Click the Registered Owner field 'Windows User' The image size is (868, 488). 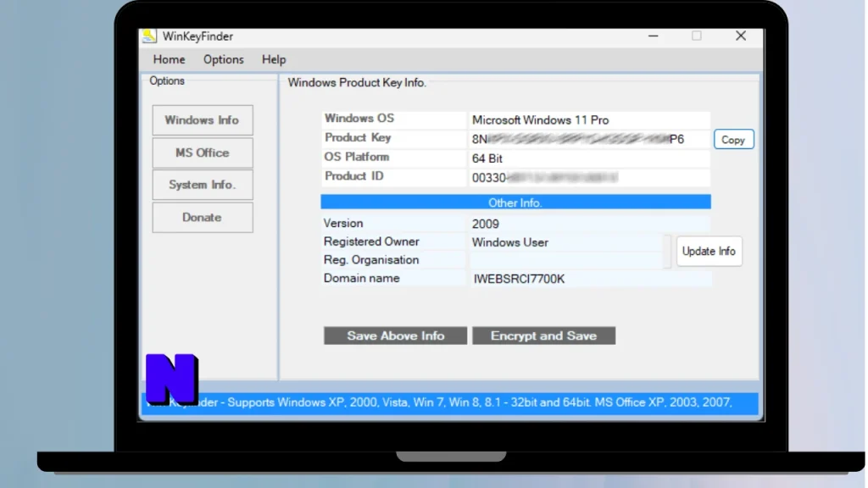coord(565,242)
